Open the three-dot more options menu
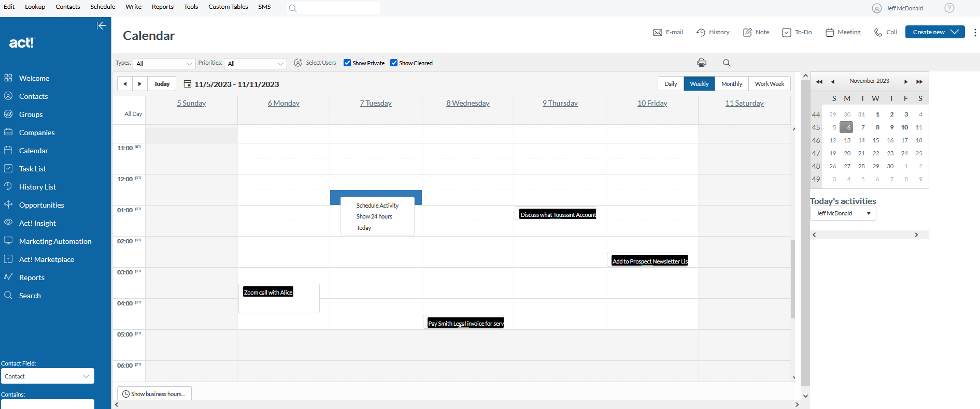 coord(975,32)
